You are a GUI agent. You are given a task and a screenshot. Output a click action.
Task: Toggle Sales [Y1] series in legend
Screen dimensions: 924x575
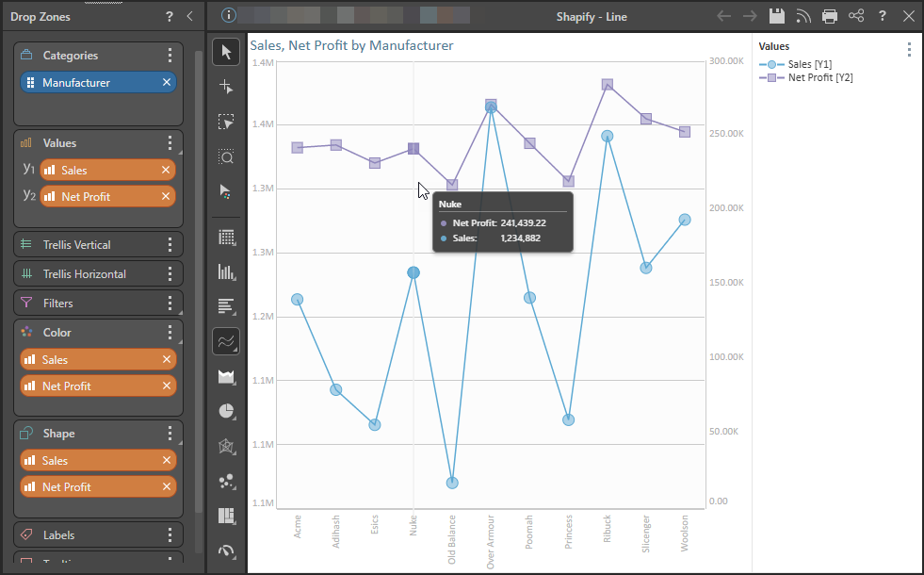796,64
